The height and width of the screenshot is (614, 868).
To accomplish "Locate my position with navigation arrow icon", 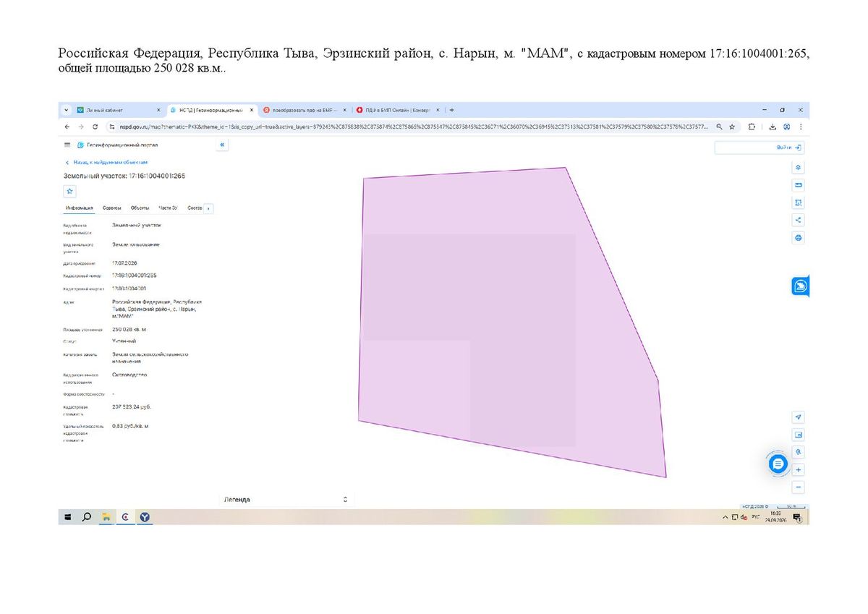I will (799, 417).
